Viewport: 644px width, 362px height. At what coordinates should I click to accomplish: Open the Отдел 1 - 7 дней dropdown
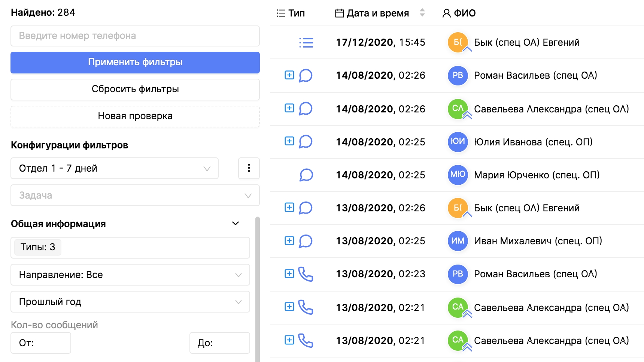click(115, 168)
